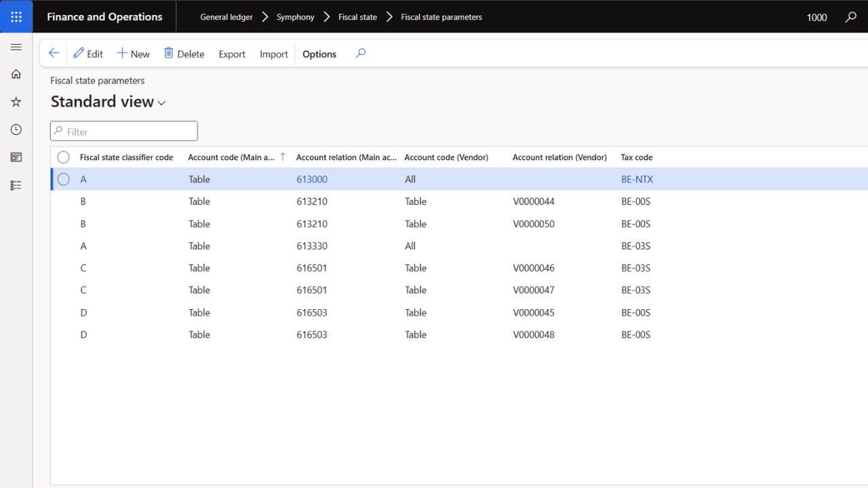
Task: Go to Home in sidebar
Action: 16,74
